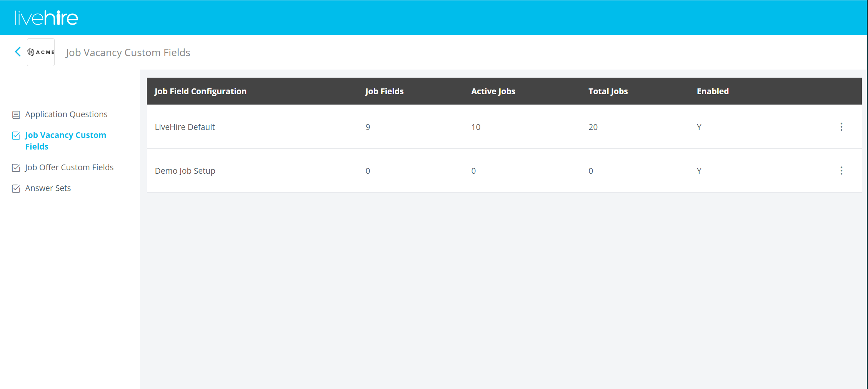Click the document icon next to Application Questions

pyautogui.click(x=16, y=114)
